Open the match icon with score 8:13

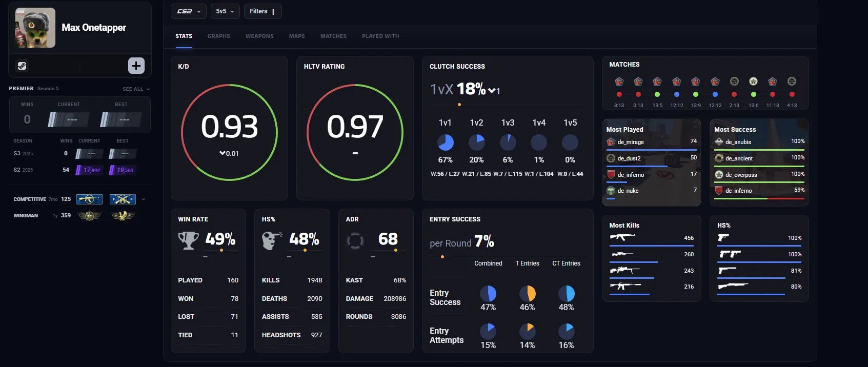point(619,81)
